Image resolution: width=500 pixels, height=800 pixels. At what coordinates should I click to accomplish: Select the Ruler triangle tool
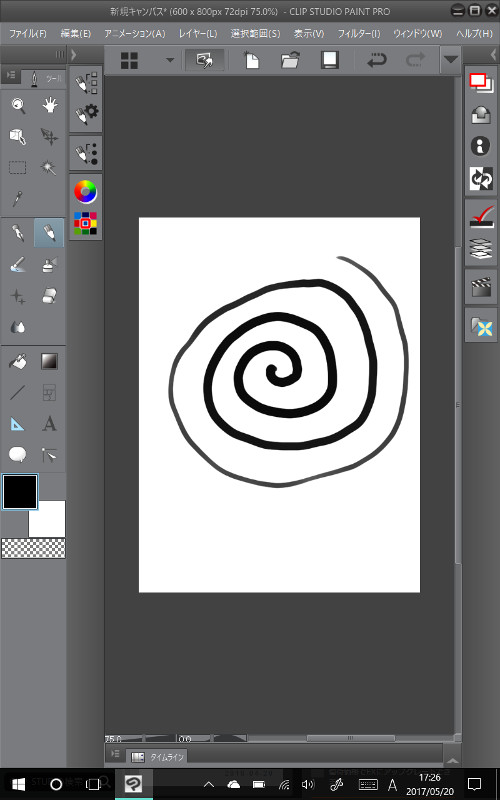[18, 423]
